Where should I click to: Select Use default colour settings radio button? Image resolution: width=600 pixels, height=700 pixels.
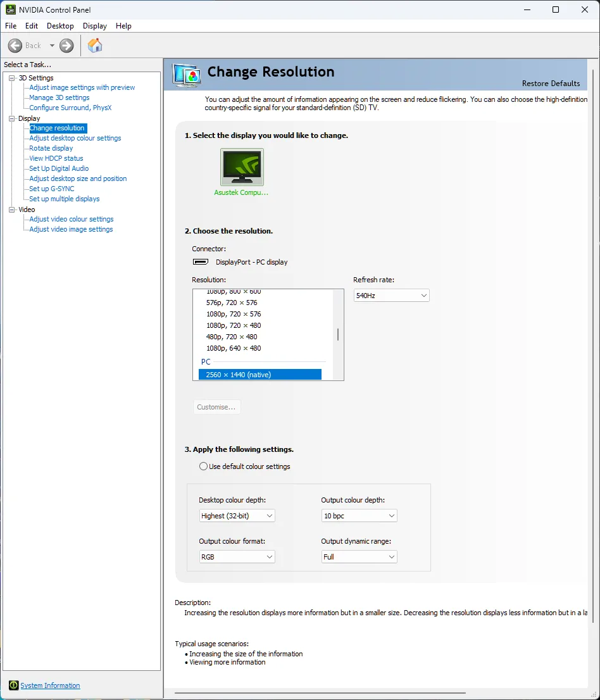click(203, 466)
